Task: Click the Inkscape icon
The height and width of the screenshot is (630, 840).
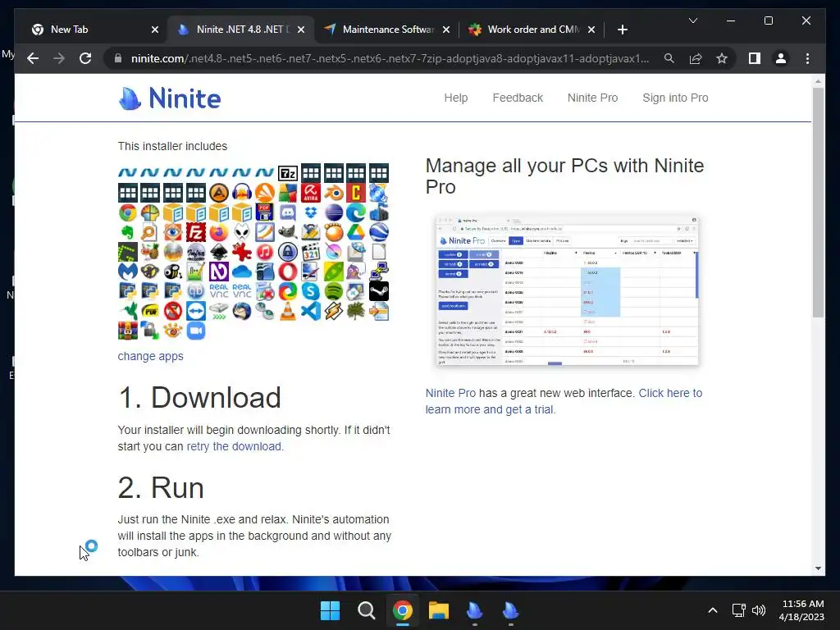Action: (219, 252)
